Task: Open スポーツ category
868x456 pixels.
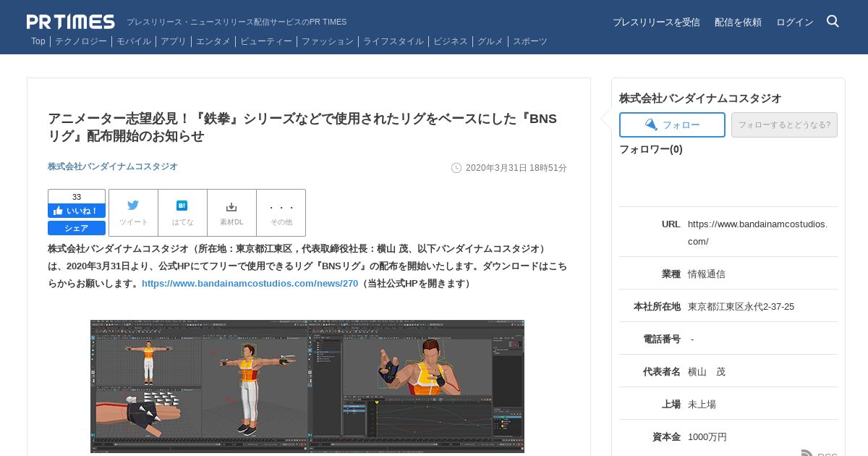Action: [530, 41]
